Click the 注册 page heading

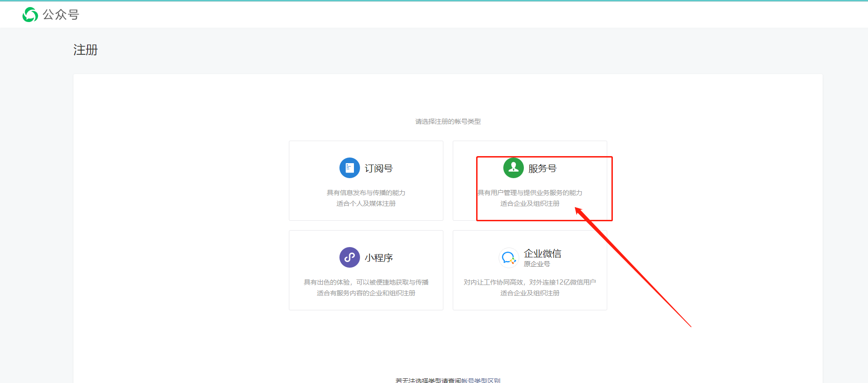pos(86,50)
